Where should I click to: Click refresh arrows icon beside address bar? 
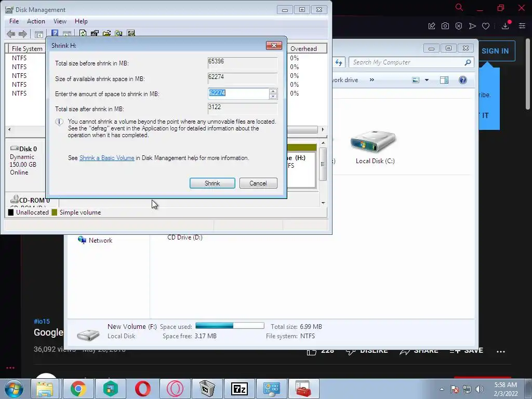click(x=339, y=62)
